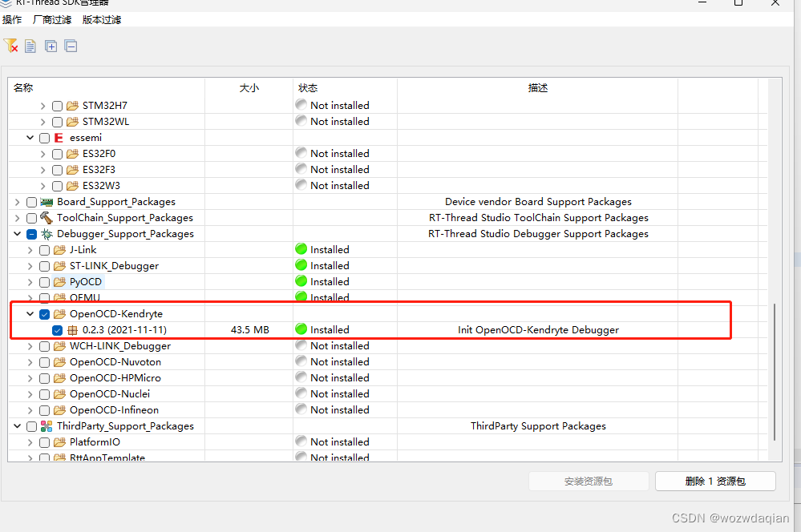Click the OpenOCD-Nuvoton folder icon
The width and height of the screenshot is (801, 532).
pyautogui.click(x=60, y=362)
